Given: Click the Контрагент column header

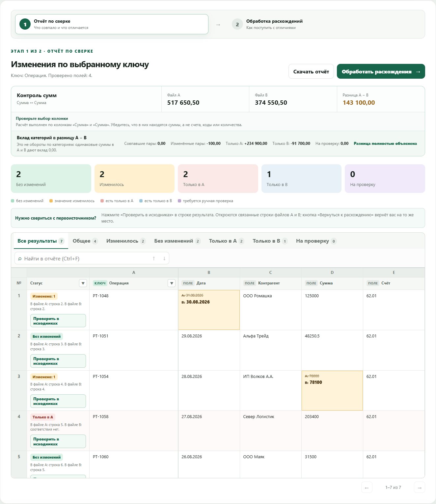Looking at the screenshot, I should [x=271, y=283].
